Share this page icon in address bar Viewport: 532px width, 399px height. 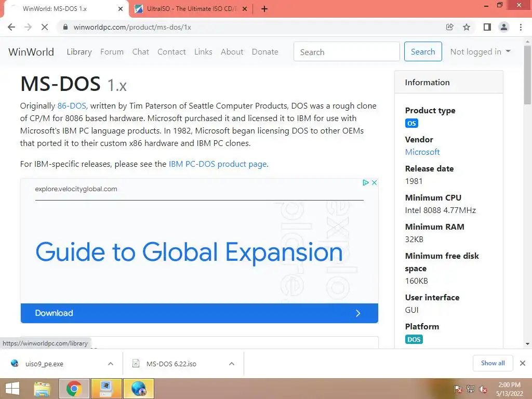(x=449, y=27)
